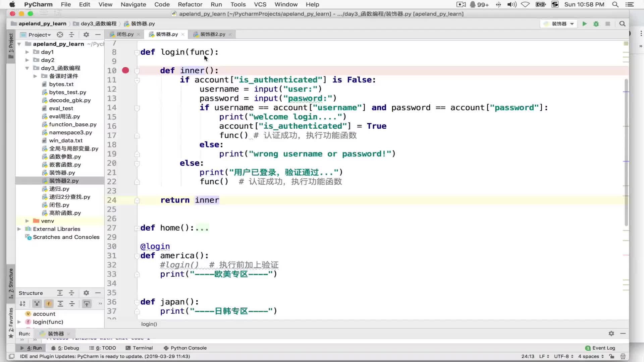Screen dimensions: 644x362
Task: Open Search Everywhere magnifier in toolbar
Action: [623, 24]
